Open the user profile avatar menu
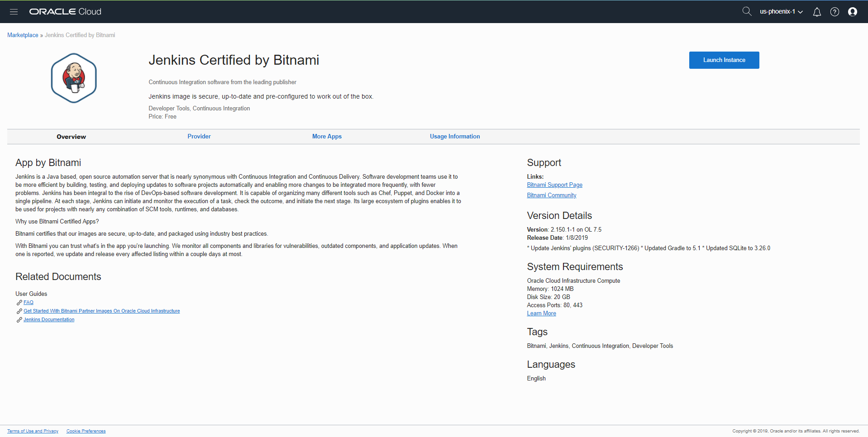Viewport: 868px width, 437px height. [x=853, y=12]
